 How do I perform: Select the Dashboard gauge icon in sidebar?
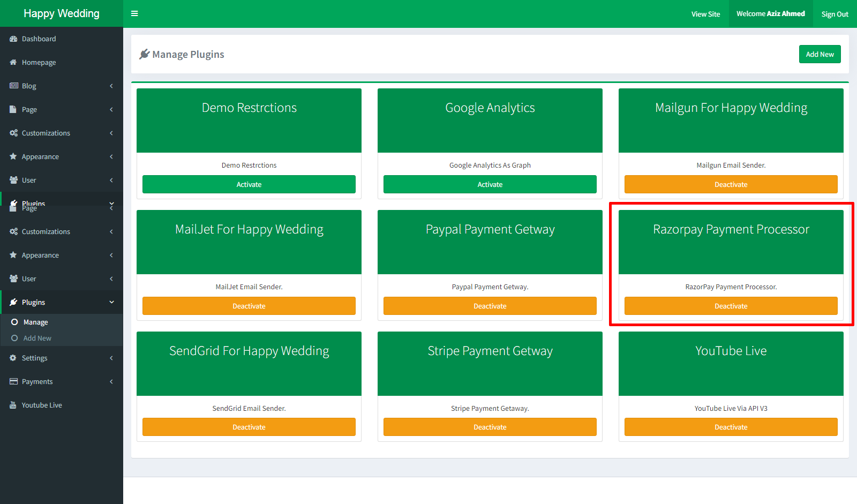pos(13,39)
